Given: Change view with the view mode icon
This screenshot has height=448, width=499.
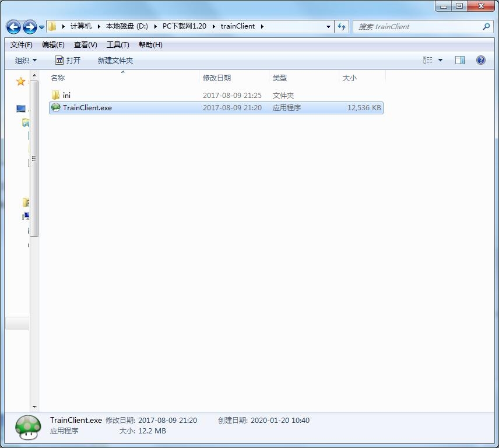Looking at the screenshot, I should tap(428, 60).
